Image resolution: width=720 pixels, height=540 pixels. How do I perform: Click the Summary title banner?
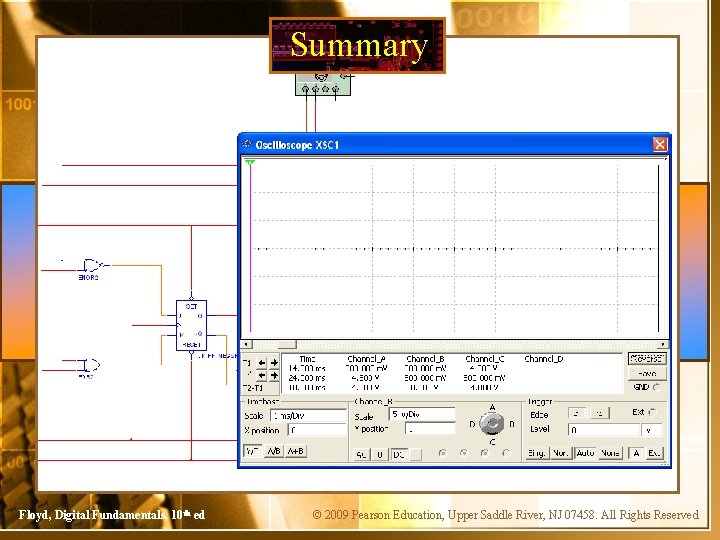point(358,45)
